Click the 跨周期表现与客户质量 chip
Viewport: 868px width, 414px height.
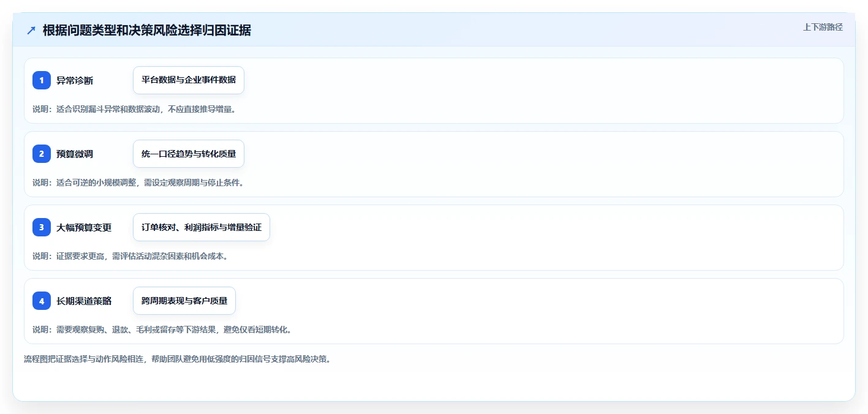pos(184,301)
